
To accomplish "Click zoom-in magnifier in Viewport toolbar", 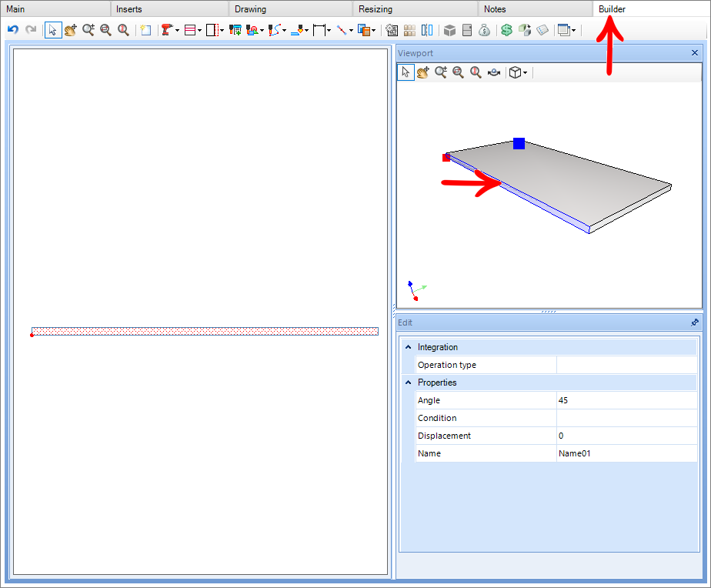I will pyautogui.click(x=441, y=72).
